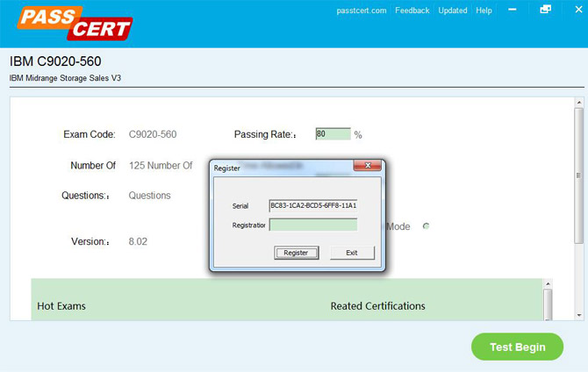The width and height of the screenshot is (588, 372).
Task: Focus the Registration code field
Action: (313, 225)
